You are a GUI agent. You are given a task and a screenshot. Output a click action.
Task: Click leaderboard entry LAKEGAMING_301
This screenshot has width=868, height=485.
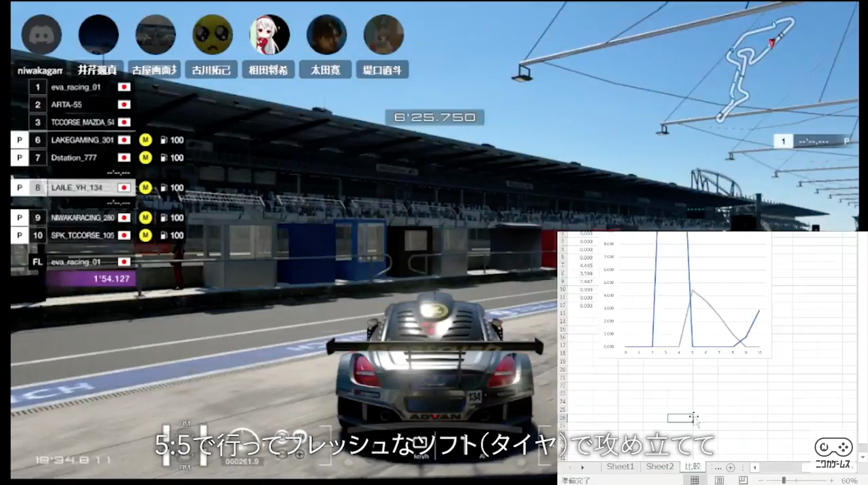[81, 140]
